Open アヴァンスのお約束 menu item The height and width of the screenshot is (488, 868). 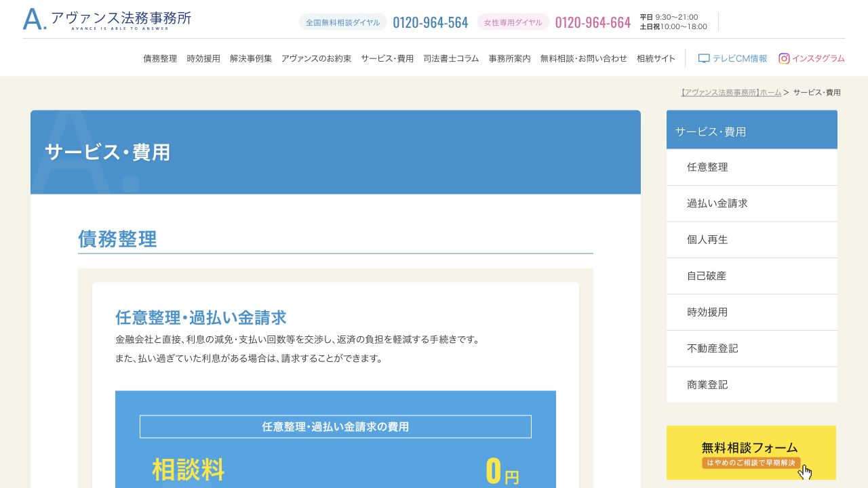(x=316, y=58)
